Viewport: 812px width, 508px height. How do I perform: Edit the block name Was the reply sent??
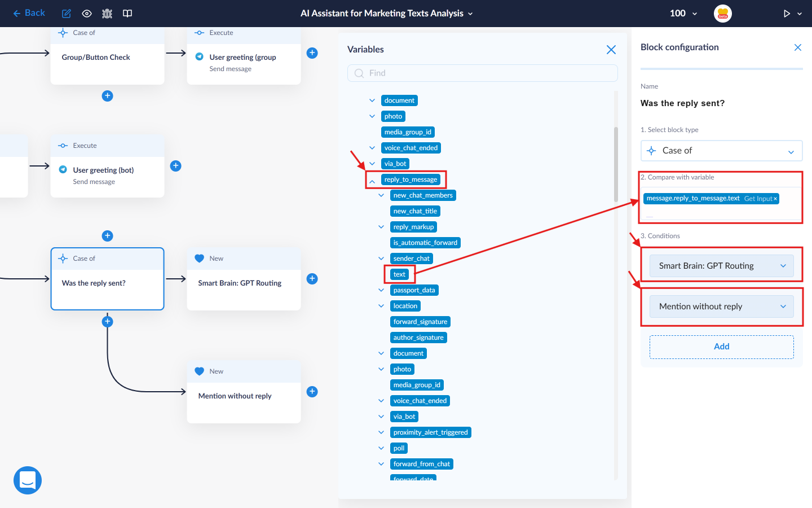pos(682,103)
